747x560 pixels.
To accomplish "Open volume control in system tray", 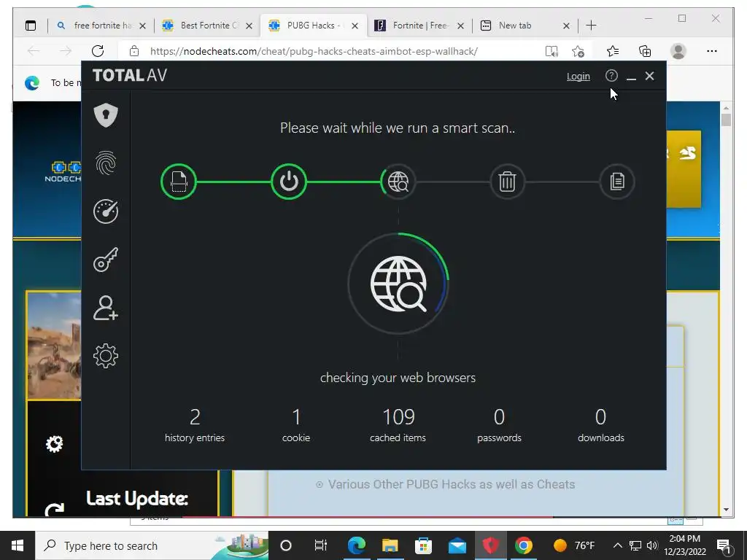I will (651, 545).
